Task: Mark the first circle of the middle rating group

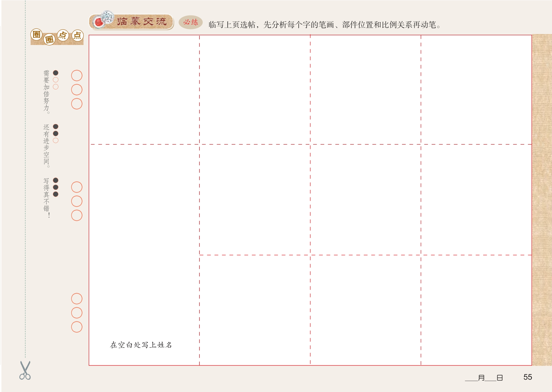Action: coord(77,187)
